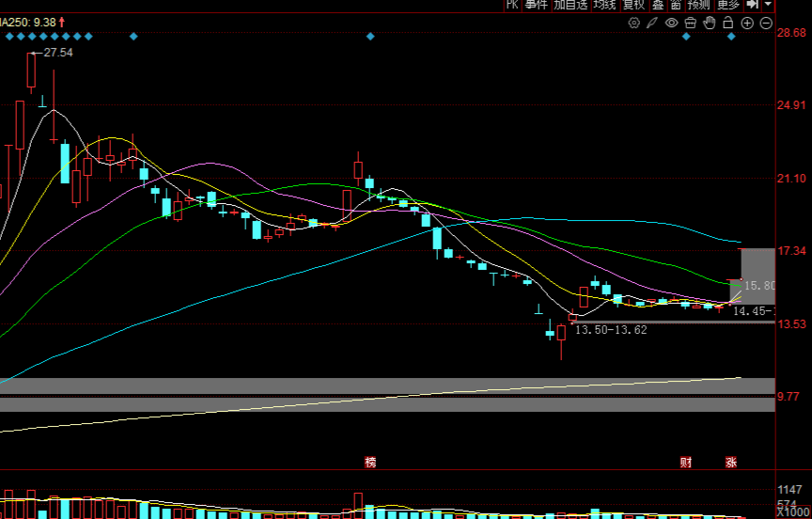Open the 更多 more menu
Screen dimensions: 812x519
tap(728, 6)
